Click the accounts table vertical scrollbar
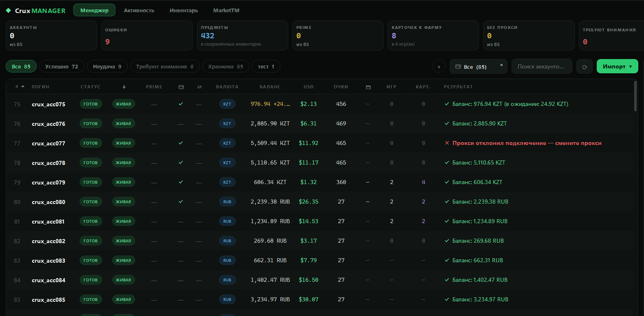Screen dimensions: 644x316 point(635,96)
